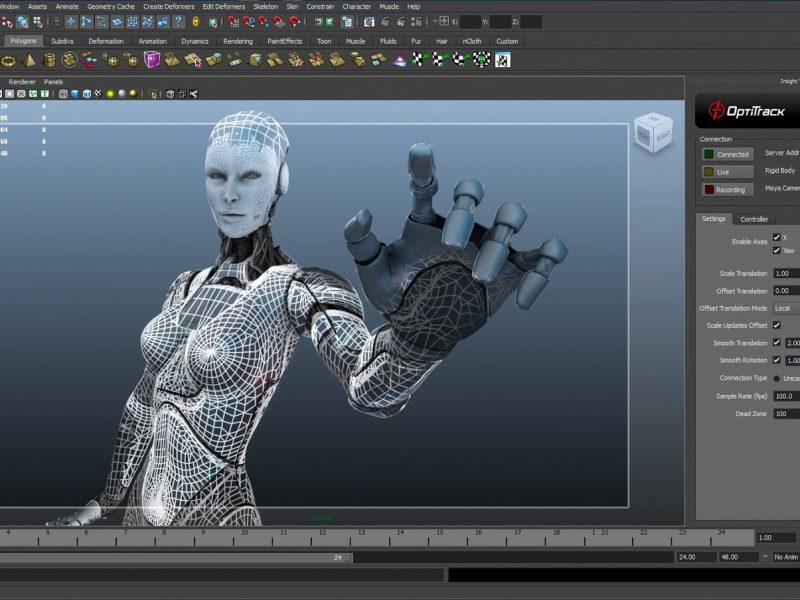Image resolution: width=800 pixels, height=600 pixels.
Task: Click the animation end time 48.00 field
Action: click(x=738, y=557)
